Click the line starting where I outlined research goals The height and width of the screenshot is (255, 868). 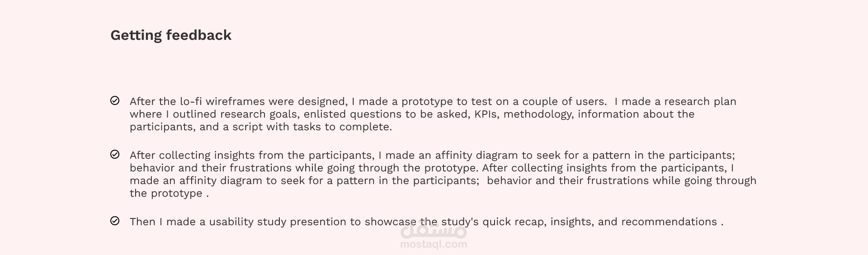pyautogui.click(x=412, y=114)
